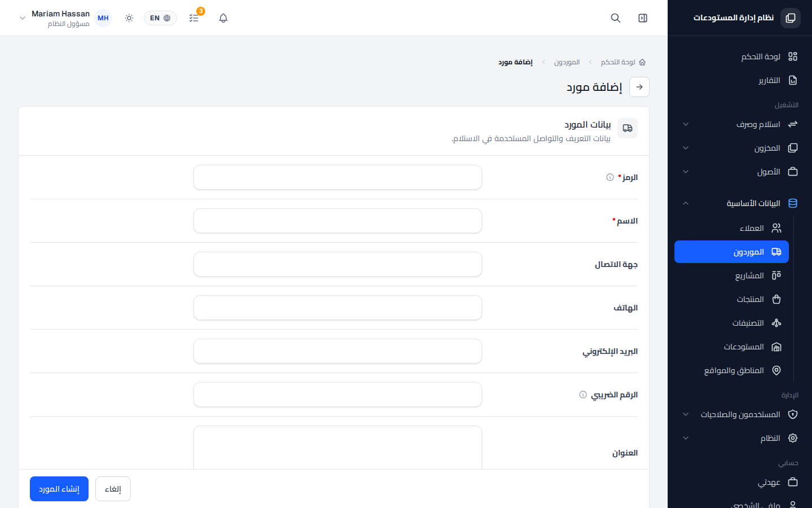Image resolution: width=812 pixels, height=508 pixels.
Task: Focus the البريد الإلكتروني input field
Action: click(338, 351)
